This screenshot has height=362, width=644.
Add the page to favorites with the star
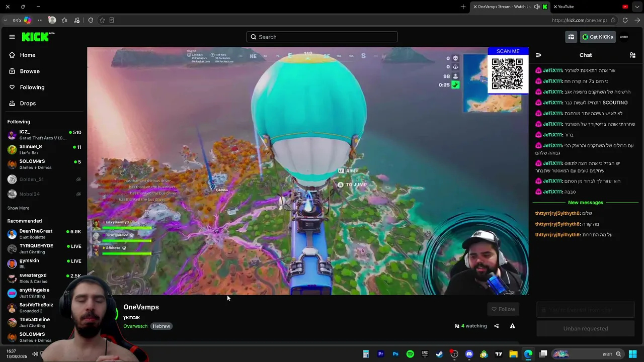[x=102, y=20]
